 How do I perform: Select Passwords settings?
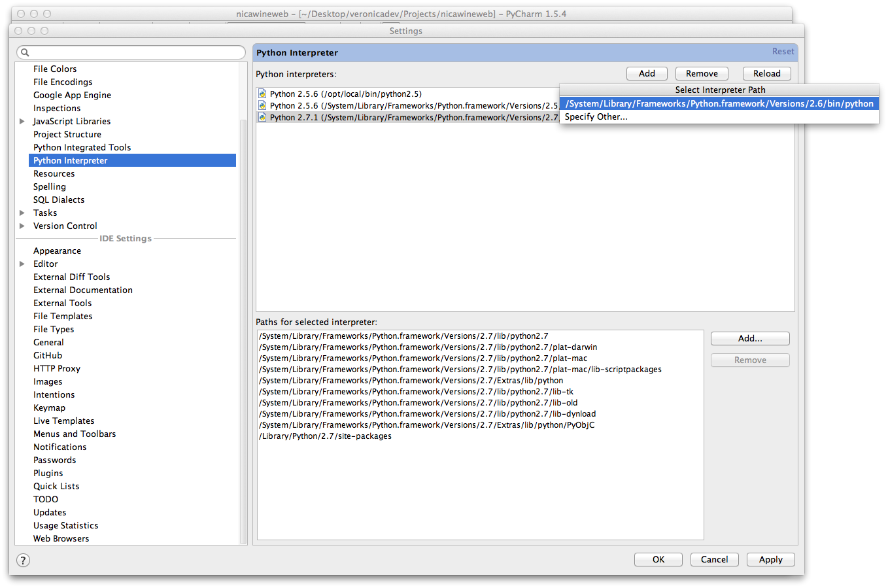click(55, 460)
